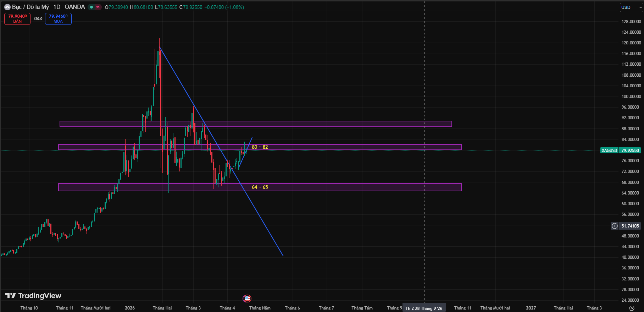This screenshot has height=312, width=644.
Task: Click the change value −0.87400 (−1.08%)
Action: pyautogui.click(x=224, y=7)
